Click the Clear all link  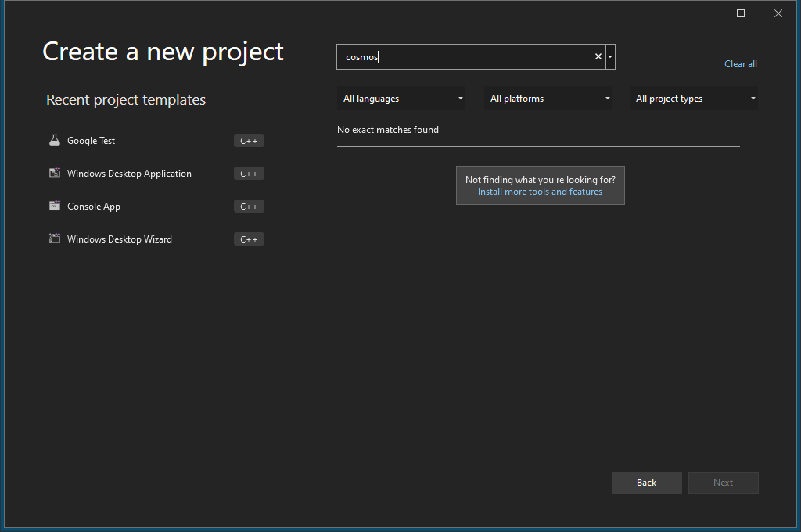pyautogui.click(x=740, y=64)
